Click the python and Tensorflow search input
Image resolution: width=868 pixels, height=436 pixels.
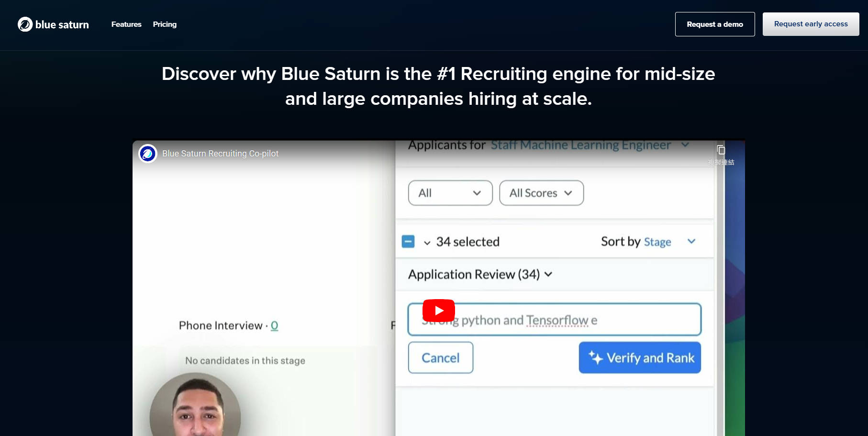(554, 319)
